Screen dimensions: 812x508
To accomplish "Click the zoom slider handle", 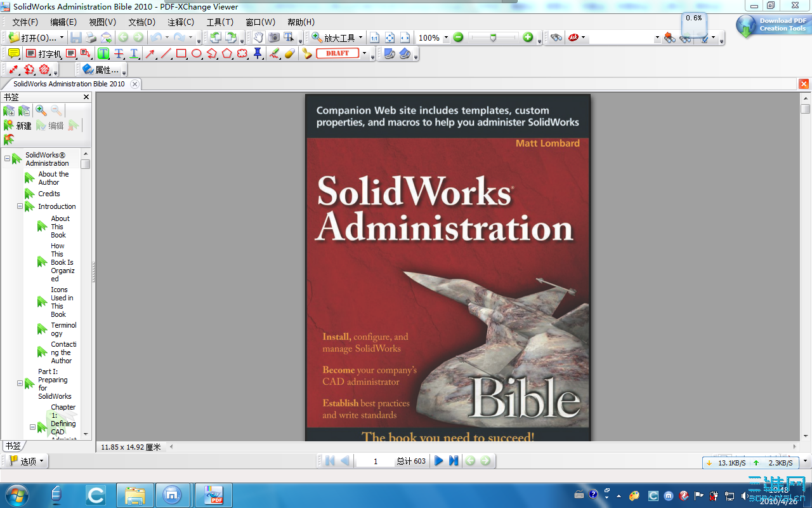I will [493, 37].
